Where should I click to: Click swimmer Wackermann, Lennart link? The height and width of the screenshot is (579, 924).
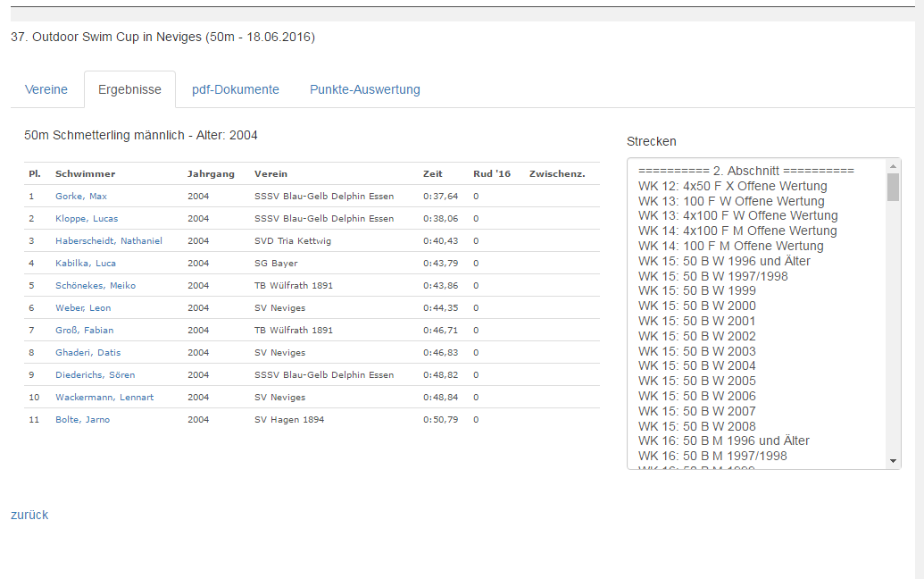coord(104,398)
